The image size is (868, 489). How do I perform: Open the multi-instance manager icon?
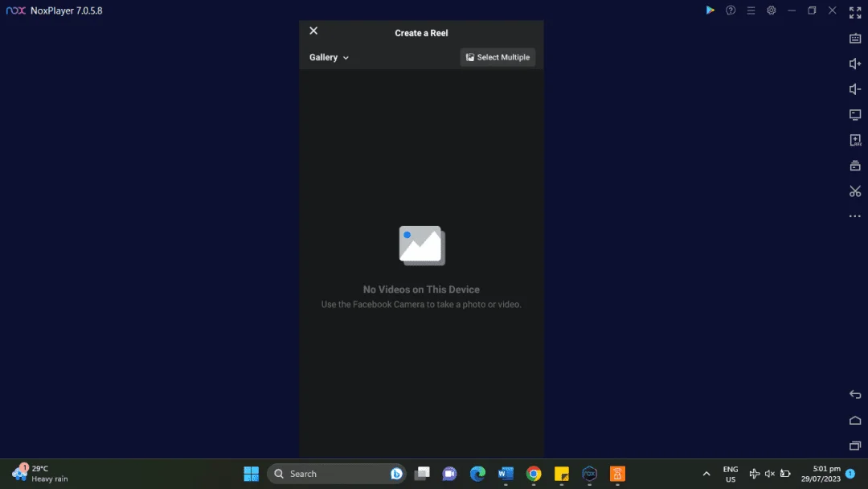pyautogui.click(x=855, y=166)
